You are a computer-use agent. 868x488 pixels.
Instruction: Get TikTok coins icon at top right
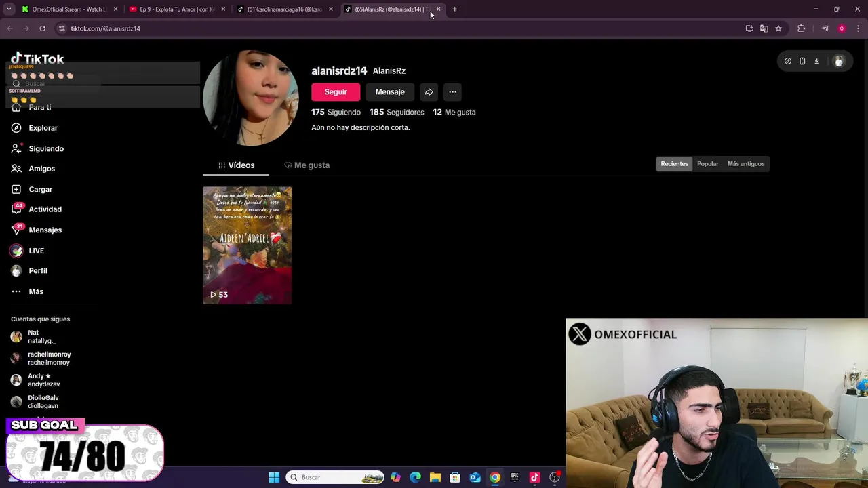coord(788,61)
